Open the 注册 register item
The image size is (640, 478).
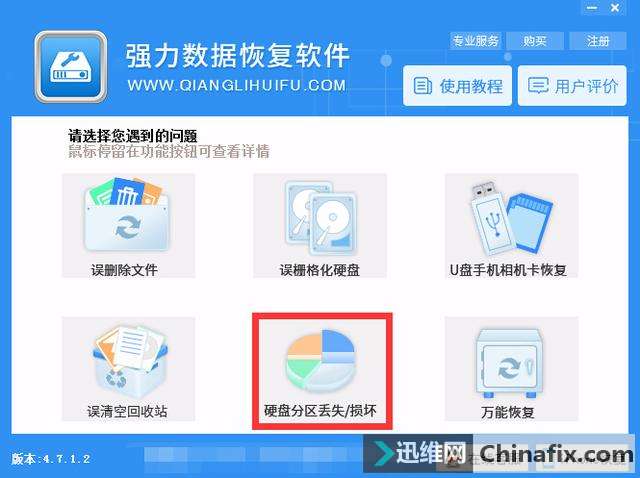[x=598, y=41]
